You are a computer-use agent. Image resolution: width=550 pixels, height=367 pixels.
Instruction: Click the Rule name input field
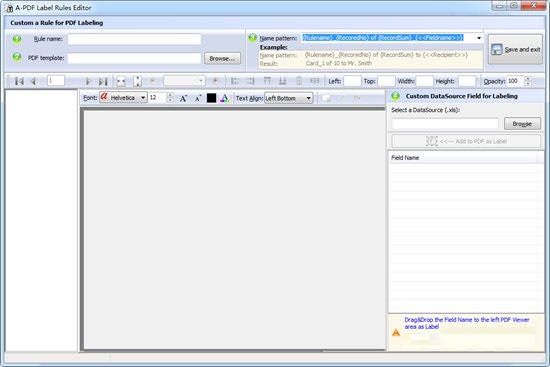(134, 39)
